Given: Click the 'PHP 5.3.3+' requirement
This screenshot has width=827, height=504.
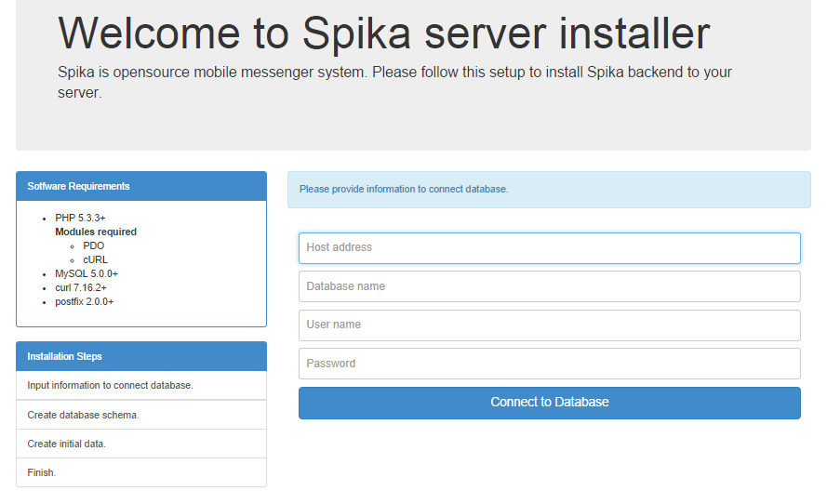Looking at the screenshot, I should pyautogui.click(x=80, y=218).
